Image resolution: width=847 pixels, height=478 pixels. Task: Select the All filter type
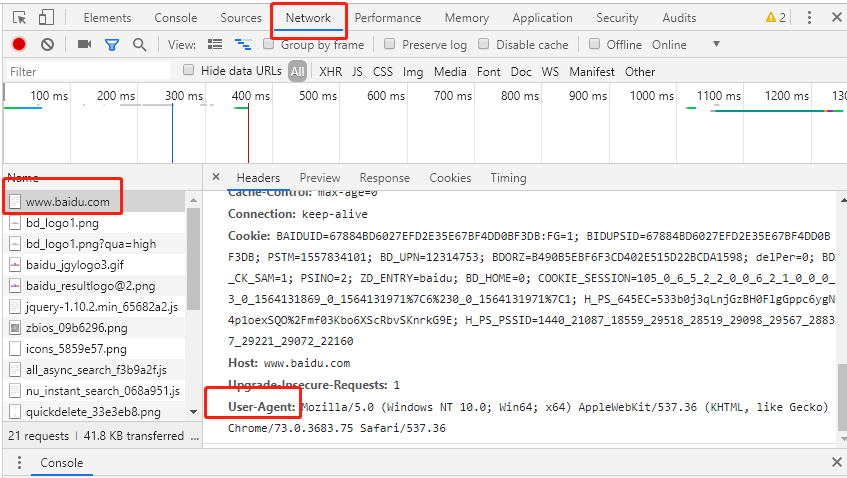298,71
